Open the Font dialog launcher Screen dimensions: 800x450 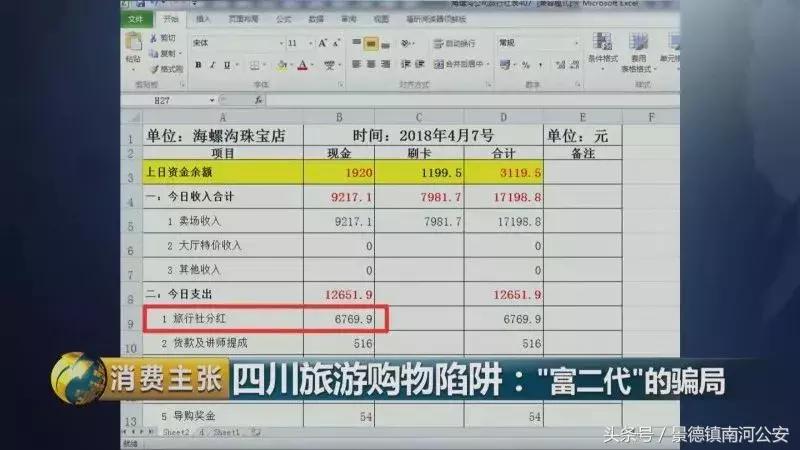coord(340,85)
